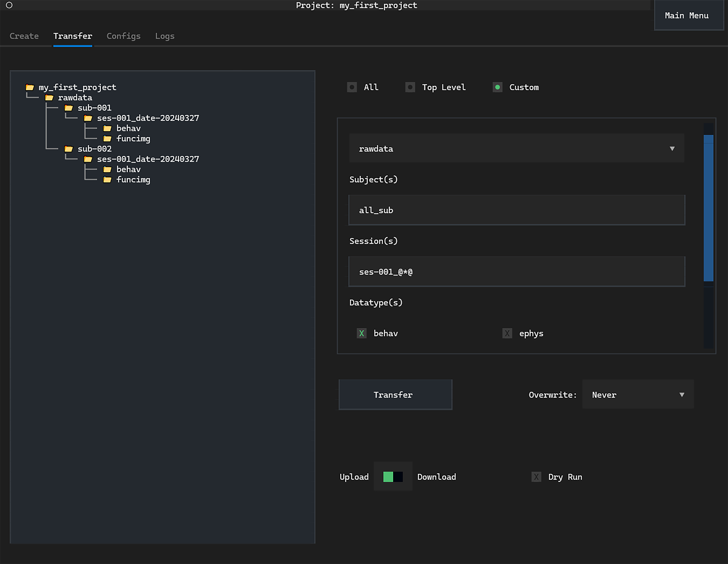Click the behav folder icon under sub-002
The width and height of the screenshot is (728, 564).
point(107,169)
